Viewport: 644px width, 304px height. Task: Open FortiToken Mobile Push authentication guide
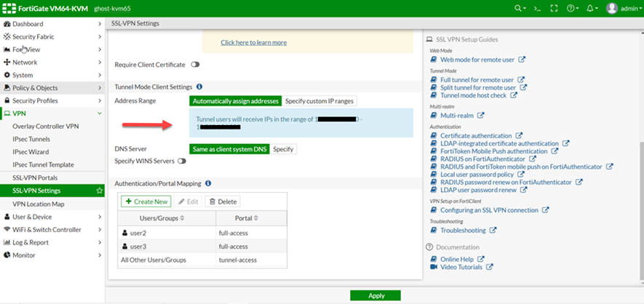[493, 151]
